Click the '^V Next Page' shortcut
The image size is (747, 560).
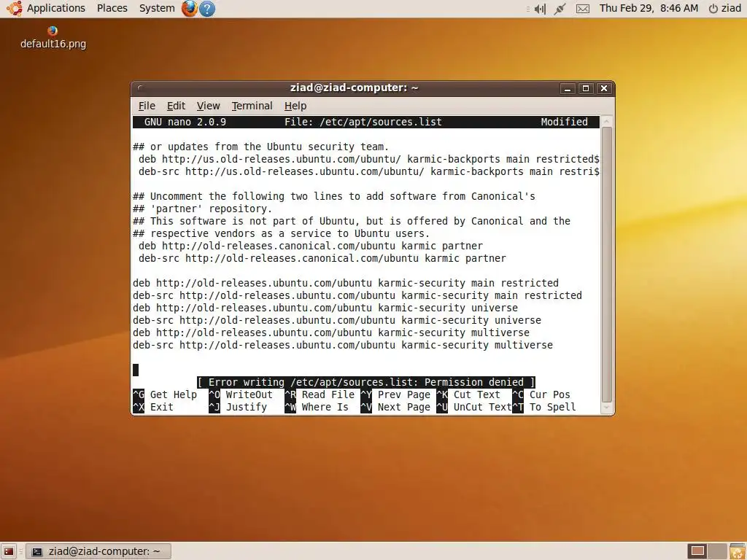pos(395,407)
